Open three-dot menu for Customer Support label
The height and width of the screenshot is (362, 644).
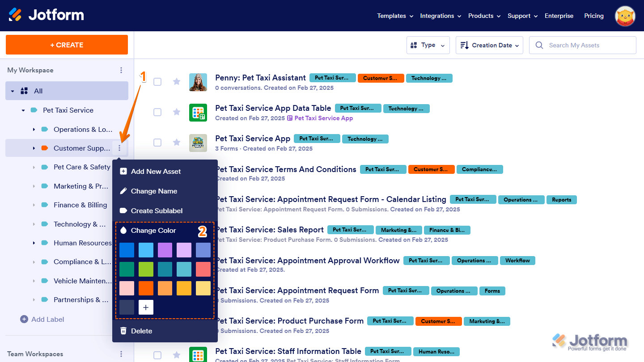(119, 148)
